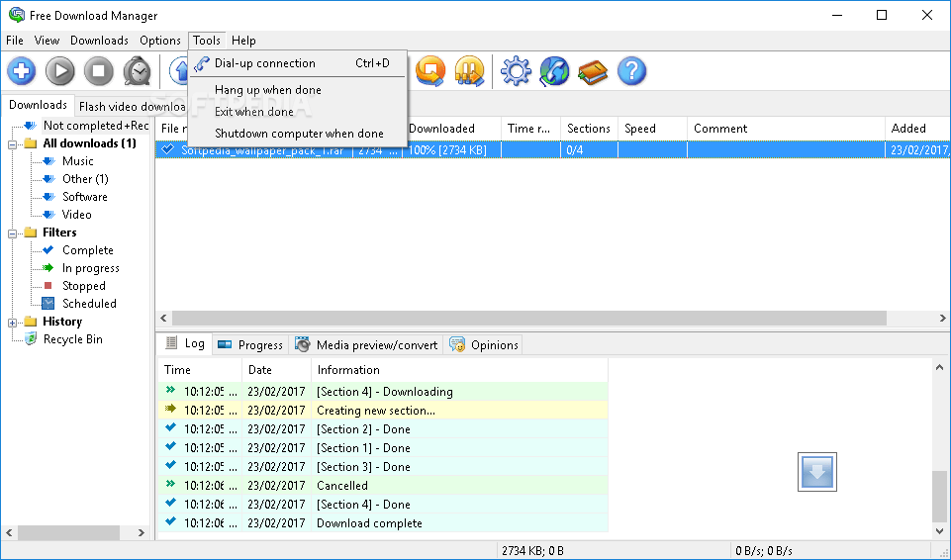The width and height of the screenshot is (951, 560).
Task: Select Softpedia_wallpaper_pack_1.rar download row
Action: point(552,149)
